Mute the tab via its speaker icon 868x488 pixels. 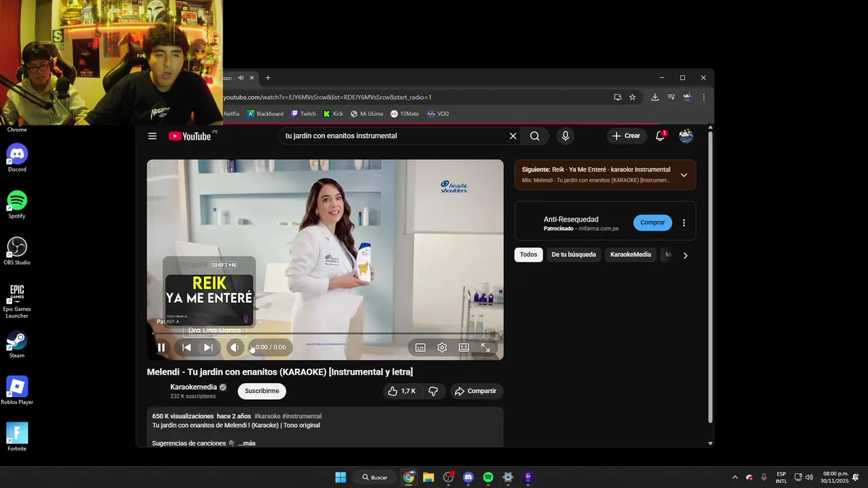[x=241, y=78]
